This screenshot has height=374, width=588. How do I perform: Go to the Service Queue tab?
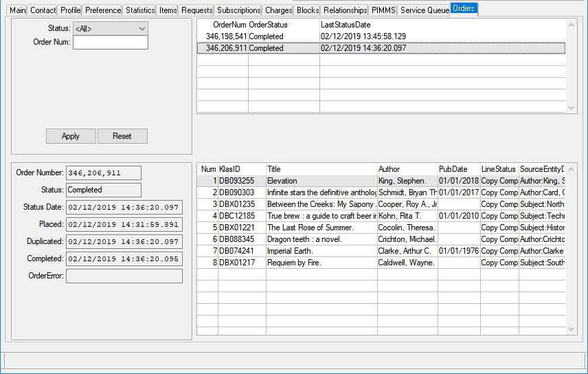tap(425, 10)
